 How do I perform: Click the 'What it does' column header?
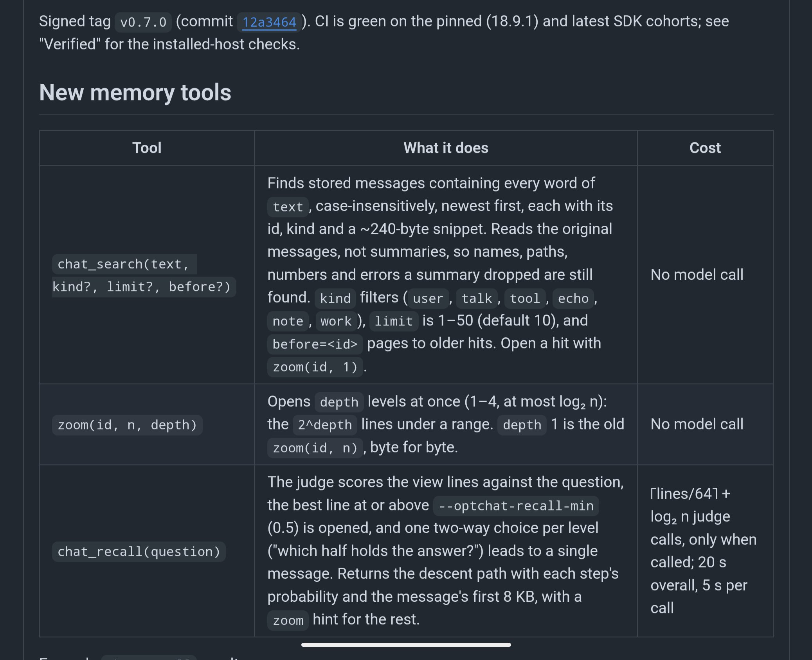pyautogui.click(x=446, y=148)
